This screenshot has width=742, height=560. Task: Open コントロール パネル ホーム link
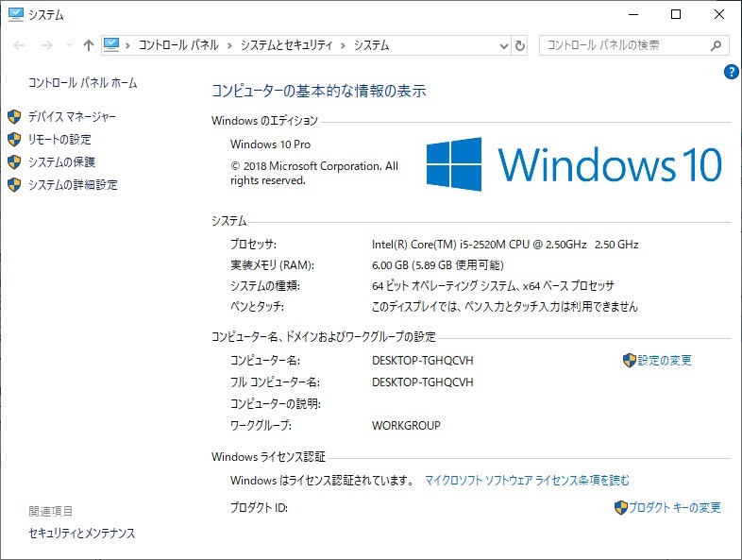point(83,83)
